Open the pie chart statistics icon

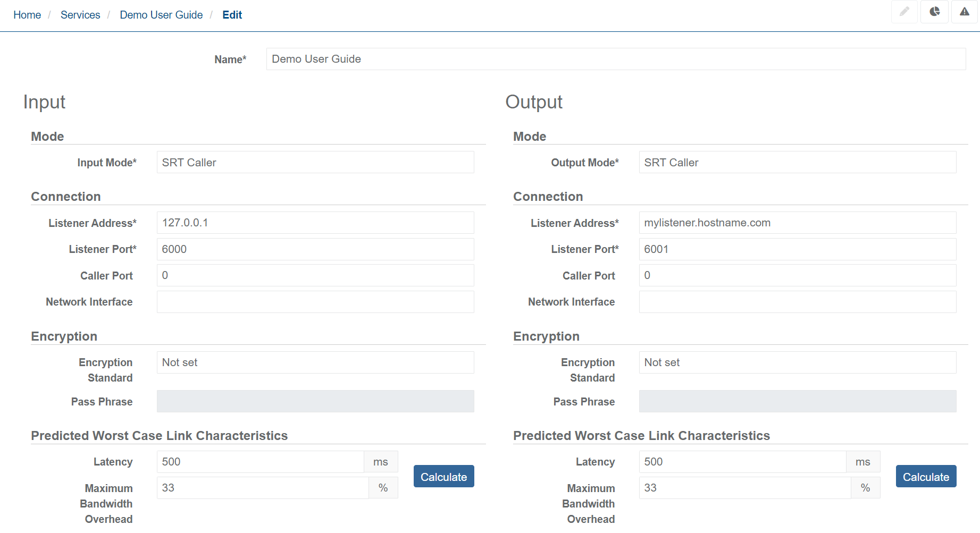[934, 12]
